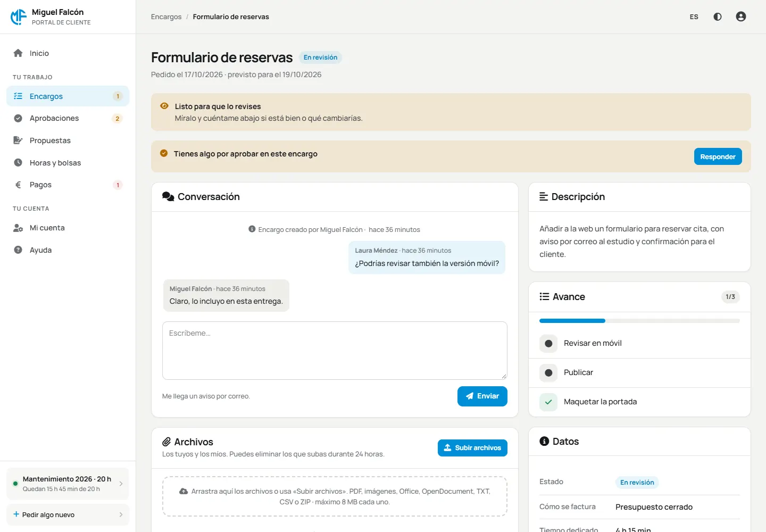This screenshot has height=532, width=766.
Task: Click the Pagos badge showing 1
Action: tap(118, 185)
